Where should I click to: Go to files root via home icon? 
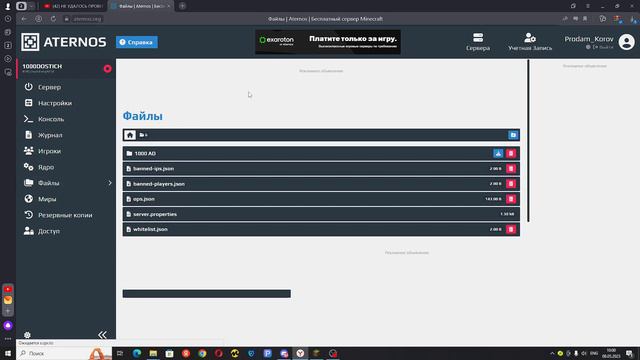tap(130, 135)
